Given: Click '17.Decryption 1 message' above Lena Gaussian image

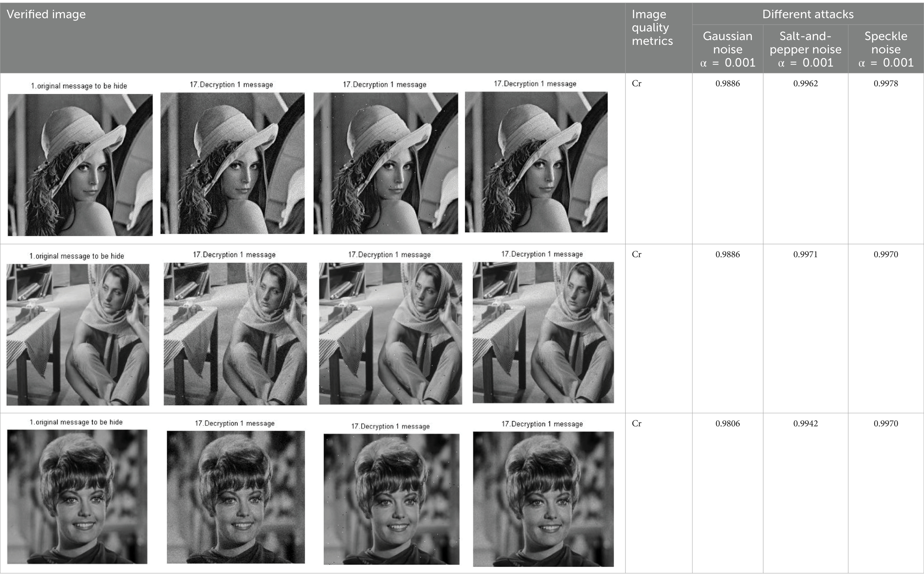Looking at the screenshot, I should coord(231,84).
